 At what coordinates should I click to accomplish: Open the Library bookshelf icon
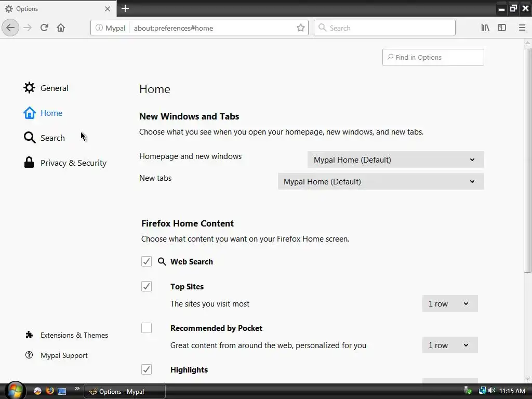tap(485, 28)
